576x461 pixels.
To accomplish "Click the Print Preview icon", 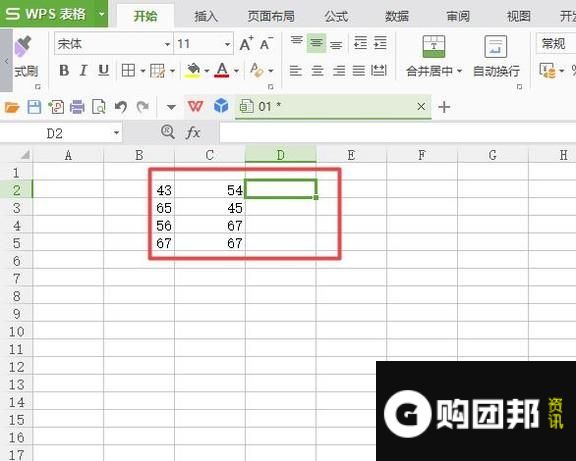I will (99, 107).
